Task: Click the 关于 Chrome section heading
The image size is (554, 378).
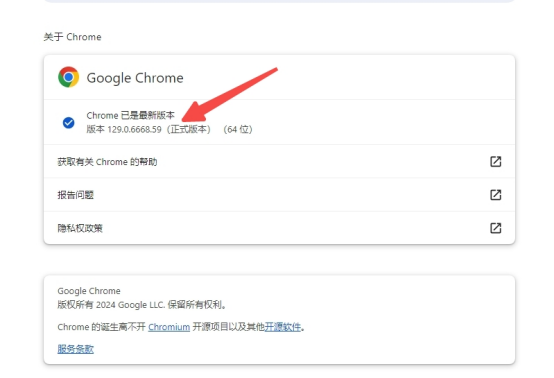Action: click(x=72, y=37)
